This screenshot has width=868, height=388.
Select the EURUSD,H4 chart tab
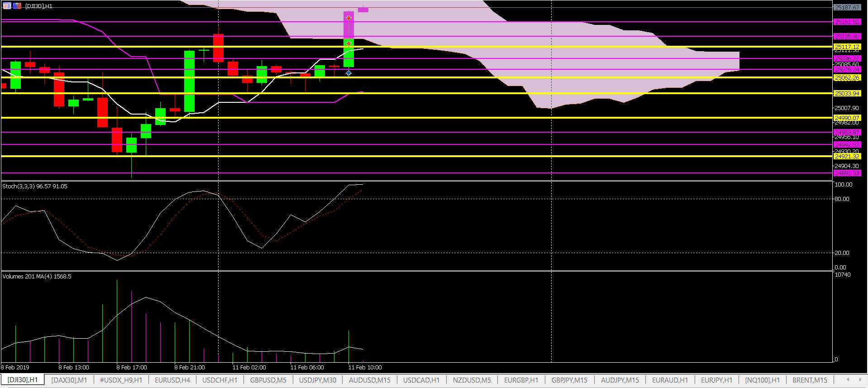(x=172, y=380)
